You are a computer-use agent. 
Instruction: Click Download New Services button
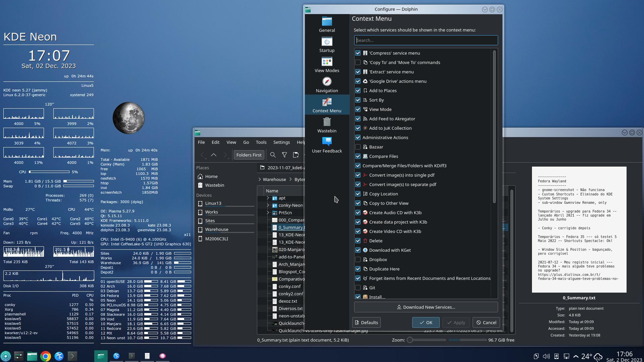(426, 307)
